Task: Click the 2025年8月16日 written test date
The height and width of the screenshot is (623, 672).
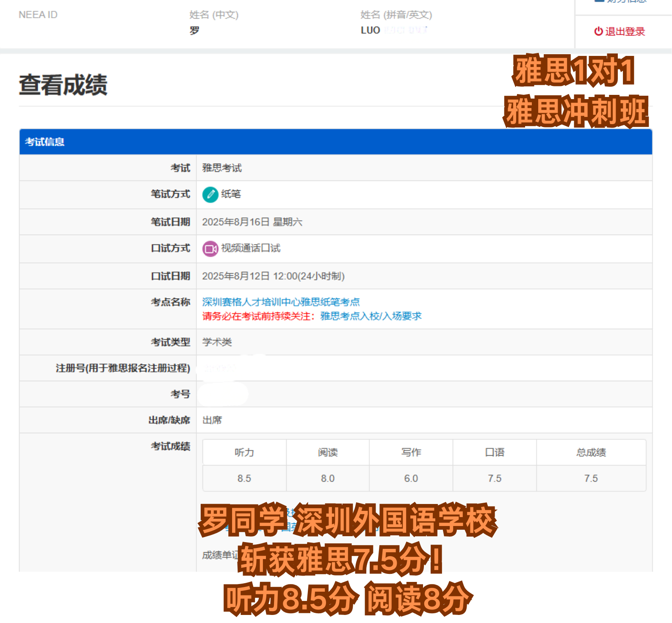Action: (x=252, y=222)
